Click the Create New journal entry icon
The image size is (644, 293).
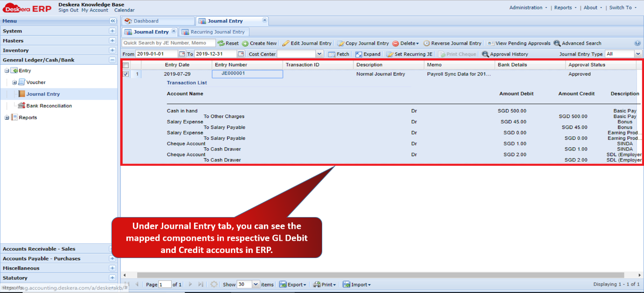[245, 43]
